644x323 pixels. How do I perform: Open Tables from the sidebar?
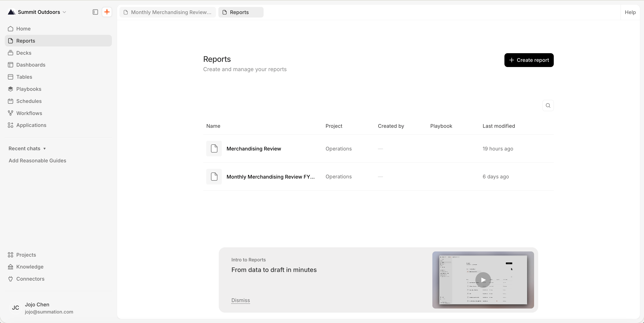coord(58,77)
